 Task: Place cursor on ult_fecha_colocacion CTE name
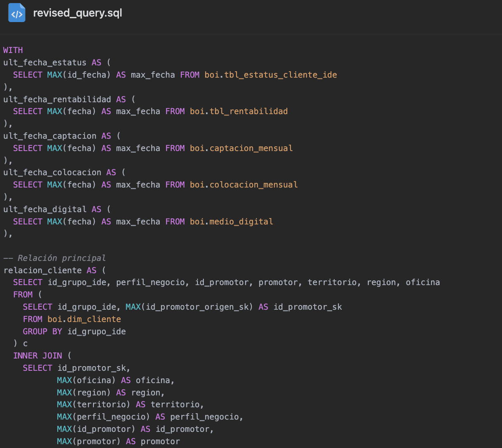[52, 172]
